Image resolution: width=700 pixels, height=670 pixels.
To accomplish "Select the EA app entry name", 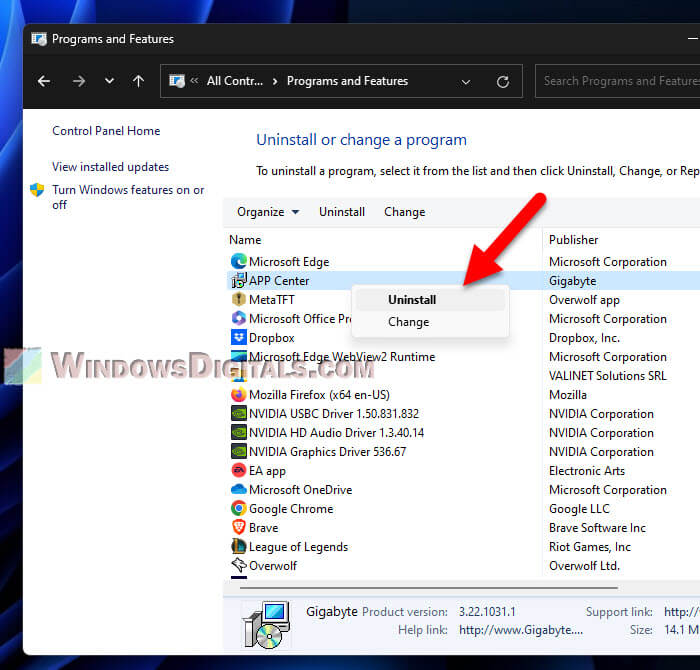I will pos(267,471).
